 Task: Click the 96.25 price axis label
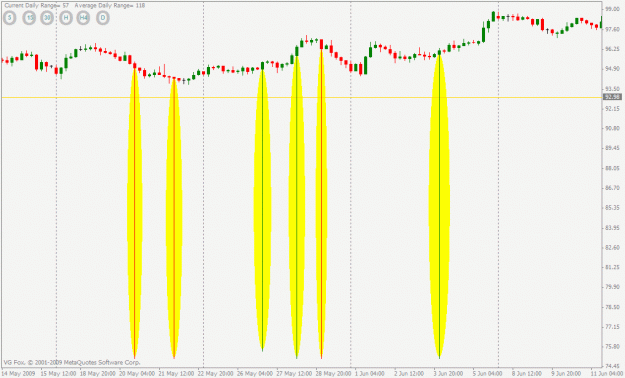point(611,49)
